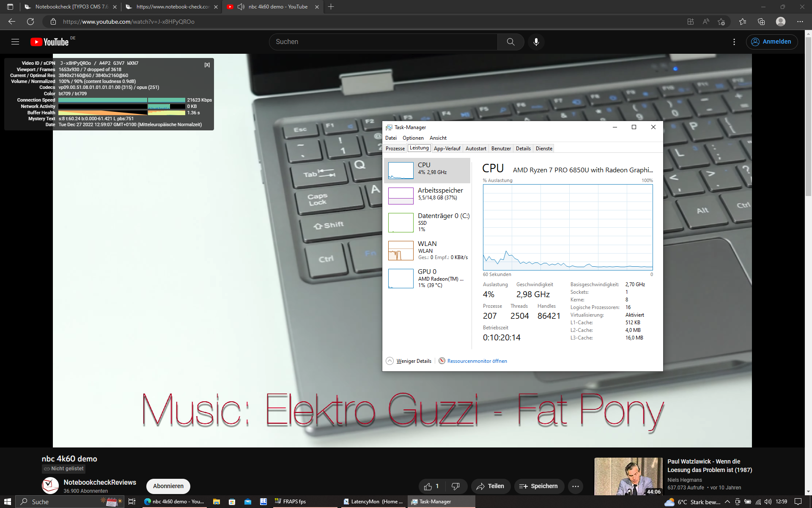Add page to browser favorites star
812x508 pixels.
tap(721, 22)
